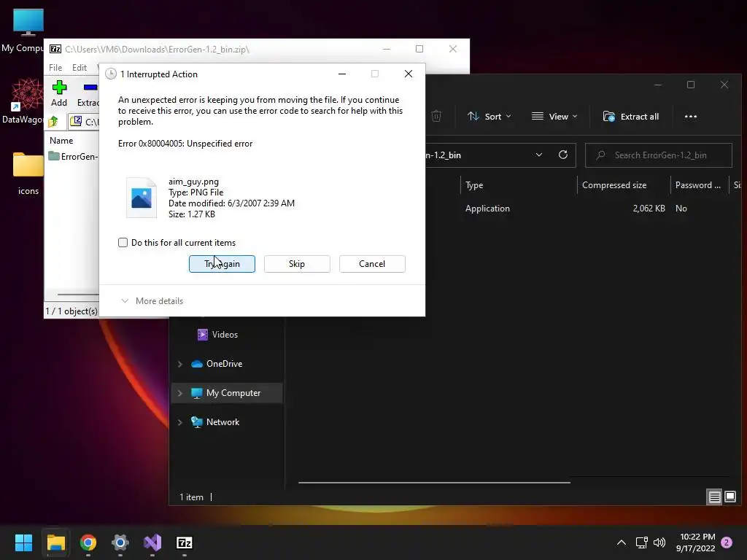Launch Google Chrome from taskbar
747x560 pixels.
(88, 542)
